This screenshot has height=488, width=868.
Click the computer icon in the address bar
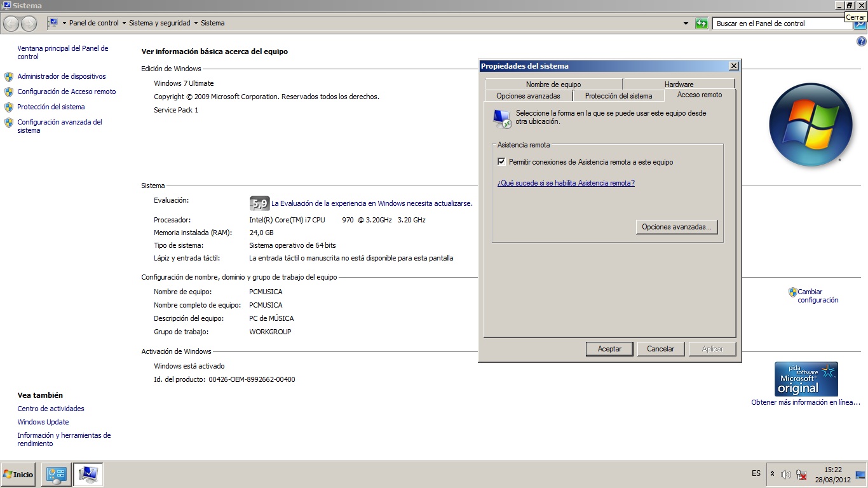tap(53, 23)
